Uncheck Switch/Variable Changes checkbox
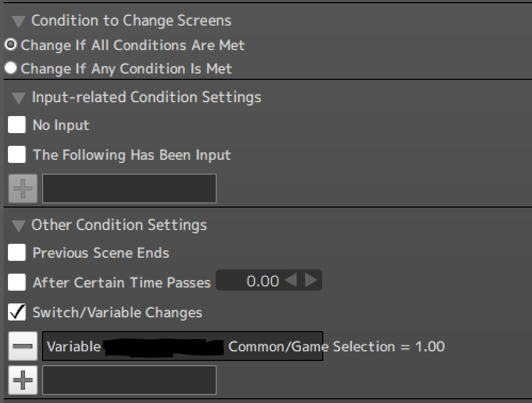Image resolution: width=532 pixels, height=403 pixels. (x=17, y=312)
